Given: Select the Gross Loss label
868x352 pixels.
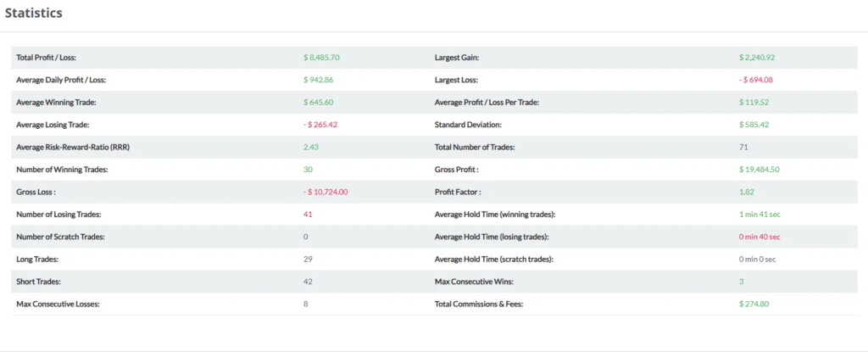Looking at the screenshot, I should pos(36,192).
